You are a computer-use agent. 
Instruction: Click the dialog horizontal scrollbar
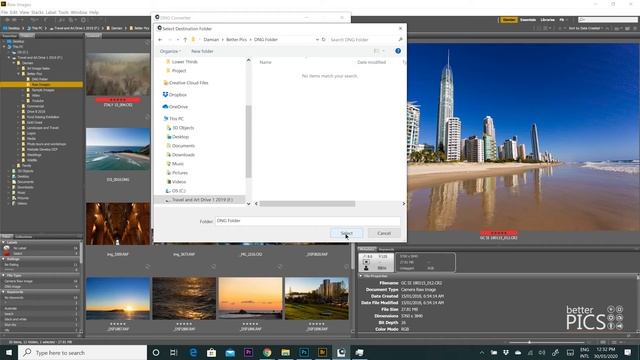307,204
